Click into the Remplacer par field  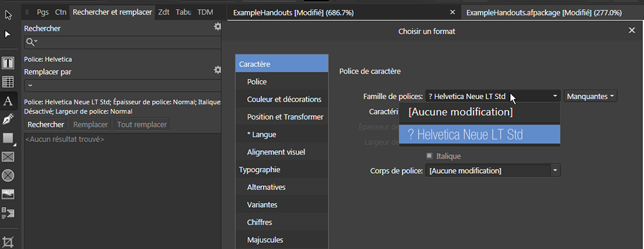click(123, 86)
